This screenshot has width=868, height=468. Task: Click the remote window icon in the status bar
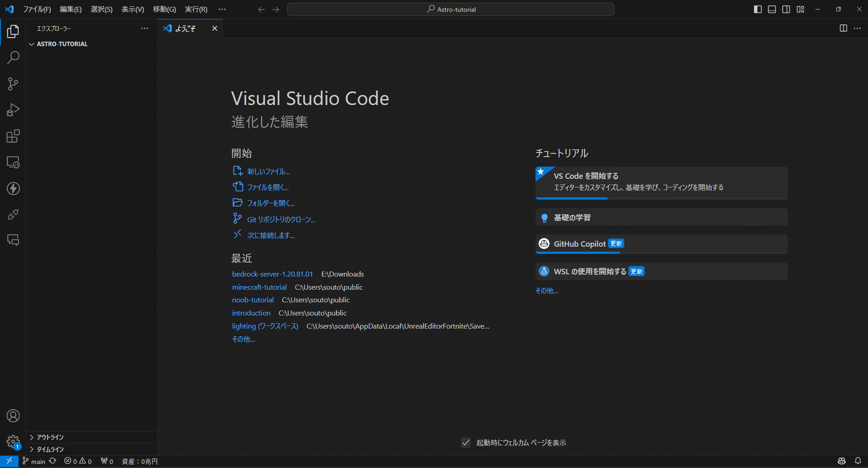9,461
